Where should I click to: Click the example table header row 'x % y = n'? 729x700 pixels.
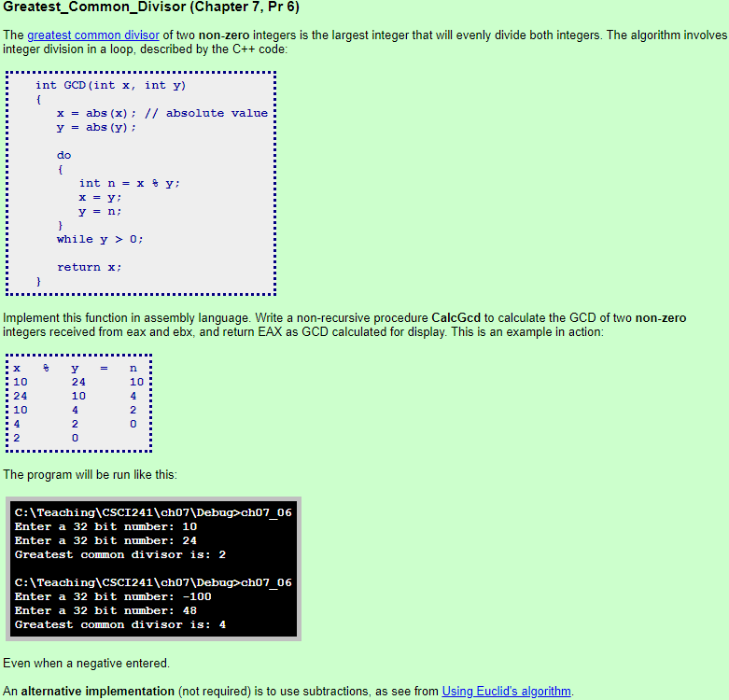pyautogui.click(x=76, y=368)
